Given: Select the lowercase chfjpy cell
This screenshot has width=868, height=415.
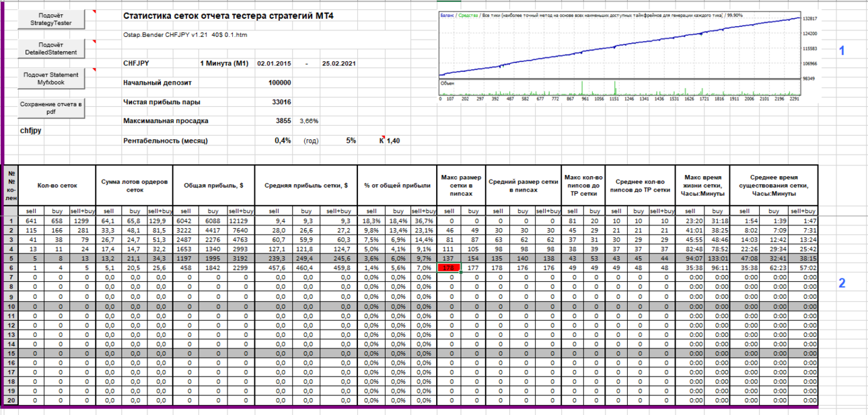Looking at the screenshot, I should coord(30,130).
